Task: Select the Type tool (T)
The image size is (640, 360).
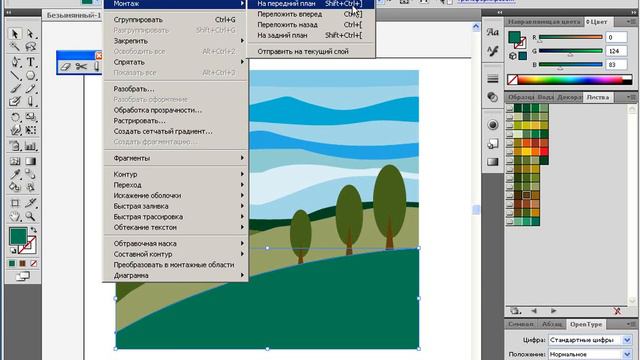Action: pyautogui.click(x=30, y=62)
